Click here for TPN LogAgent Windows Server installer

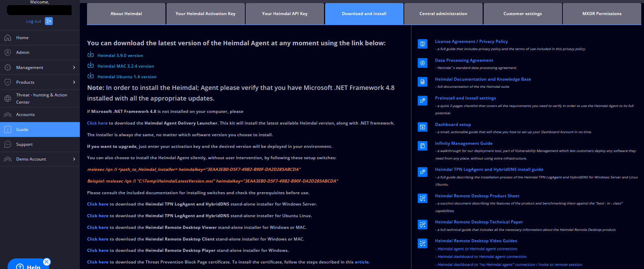[98, 204]
